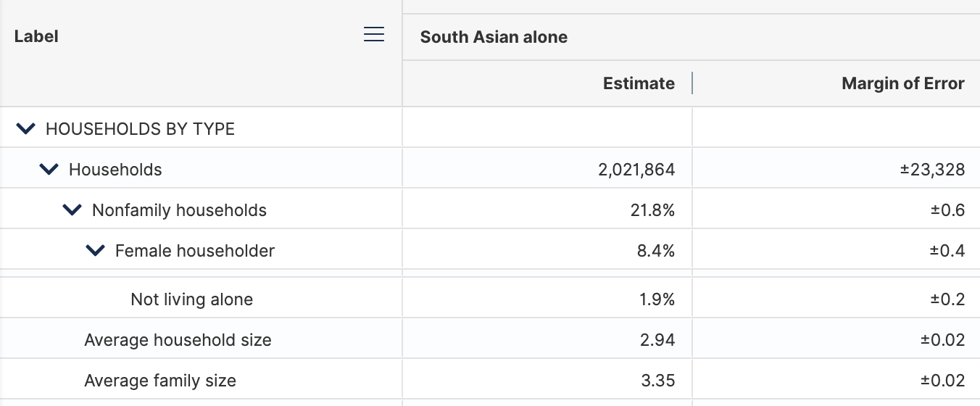Collapse the Female householder chevron
This screenshot has width=980, height=406.
(x=96, y=251)
